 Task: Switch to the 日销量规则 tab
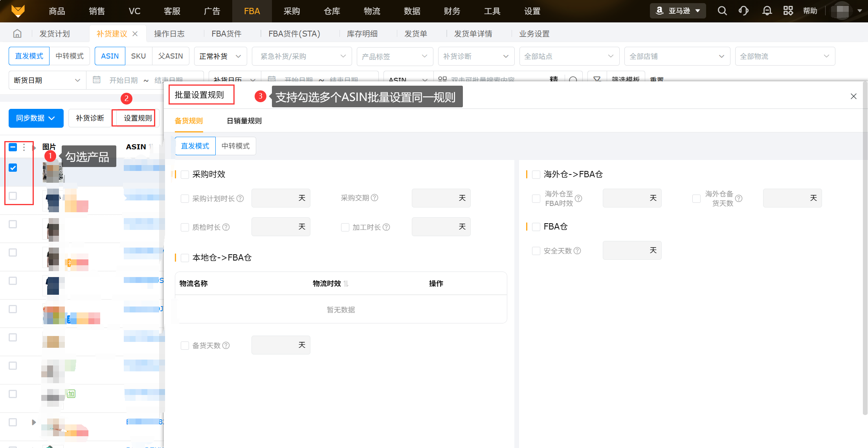244,121
